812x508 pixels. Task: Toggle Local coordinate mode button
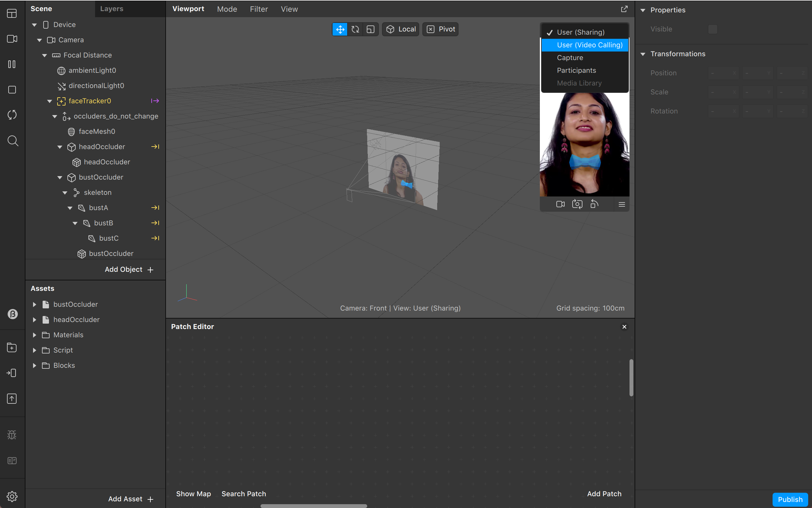click(401, 29)
